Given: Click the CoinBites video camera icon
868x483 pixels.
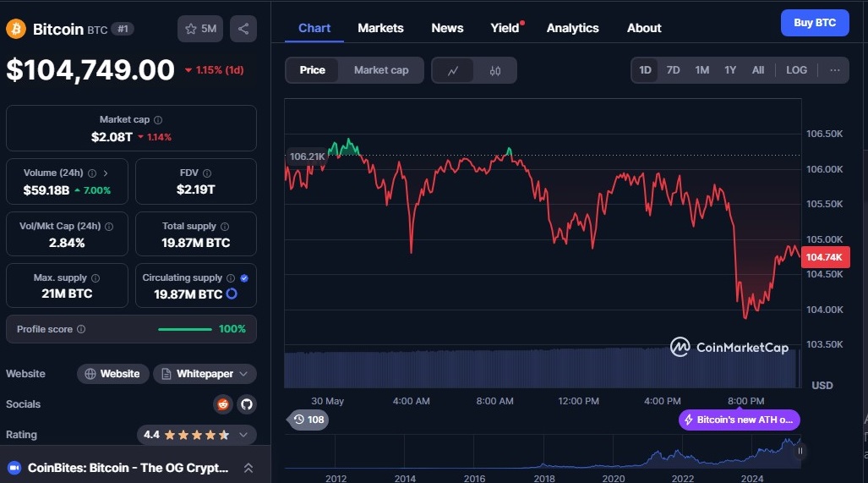Looking at the screenshot, I should [14, 468].
